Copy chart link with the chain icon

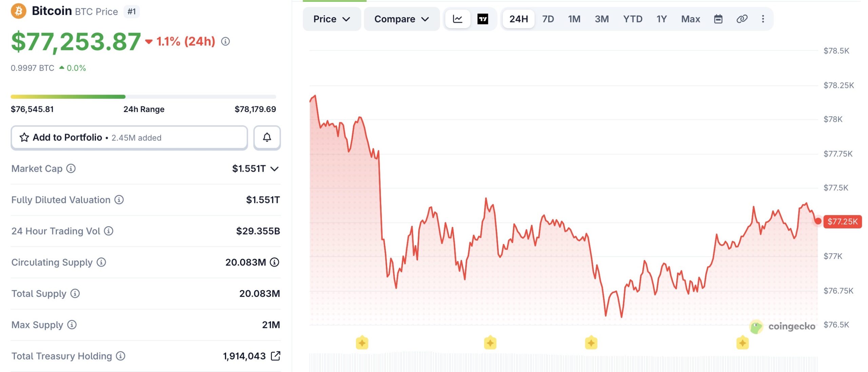[742, 19]
